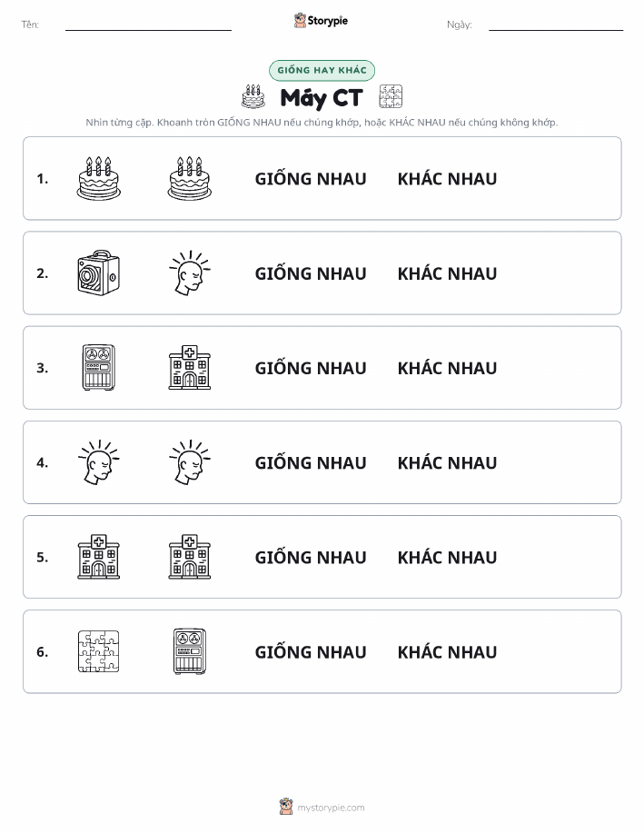This screenshot has height=833, width=644.
Task: Select GIỐNG NHAU for row 1
Action: [x=311, y=179]
